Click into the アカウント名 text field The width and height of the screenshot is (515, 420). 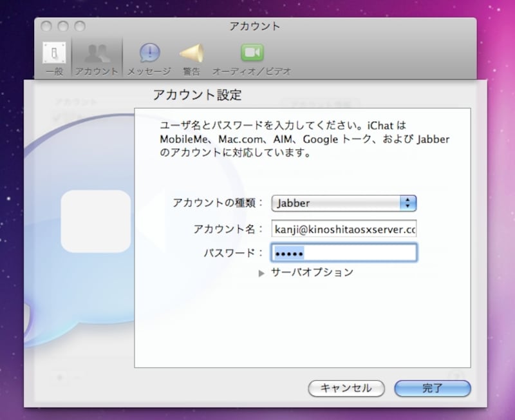[344, 229]
